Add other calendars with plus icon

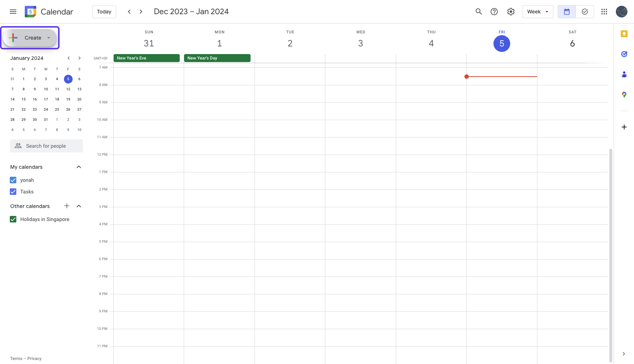(67, 206)
